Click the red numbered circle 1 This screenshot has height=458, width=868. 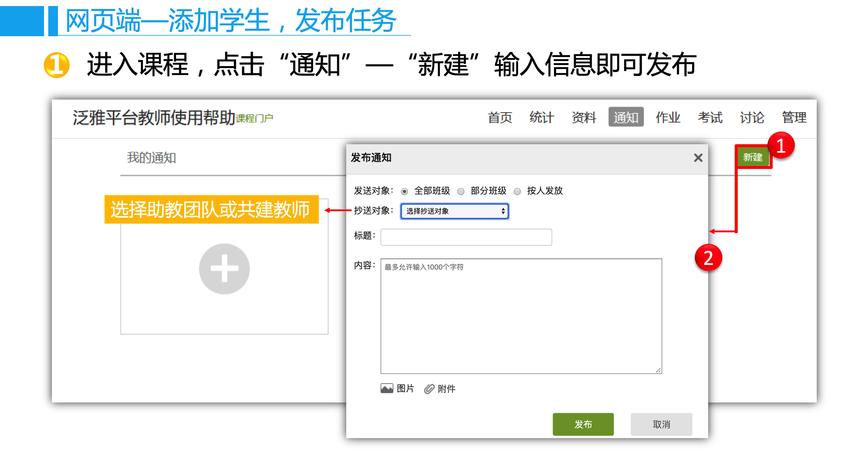coord(781,146)
